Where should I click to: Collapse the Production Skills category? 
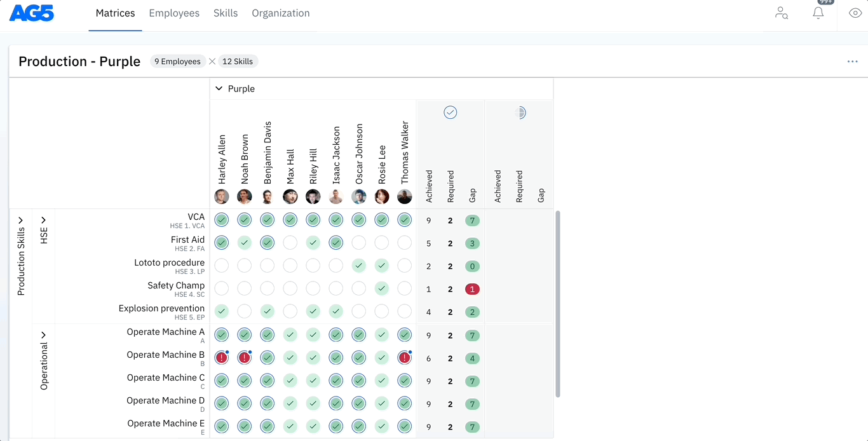pyautogui.click(x=21, y=221)
